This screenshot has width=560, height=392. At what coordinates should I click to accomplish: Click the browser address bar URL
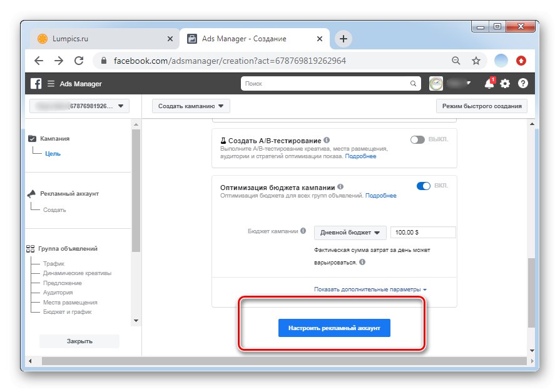pos(230,61)
